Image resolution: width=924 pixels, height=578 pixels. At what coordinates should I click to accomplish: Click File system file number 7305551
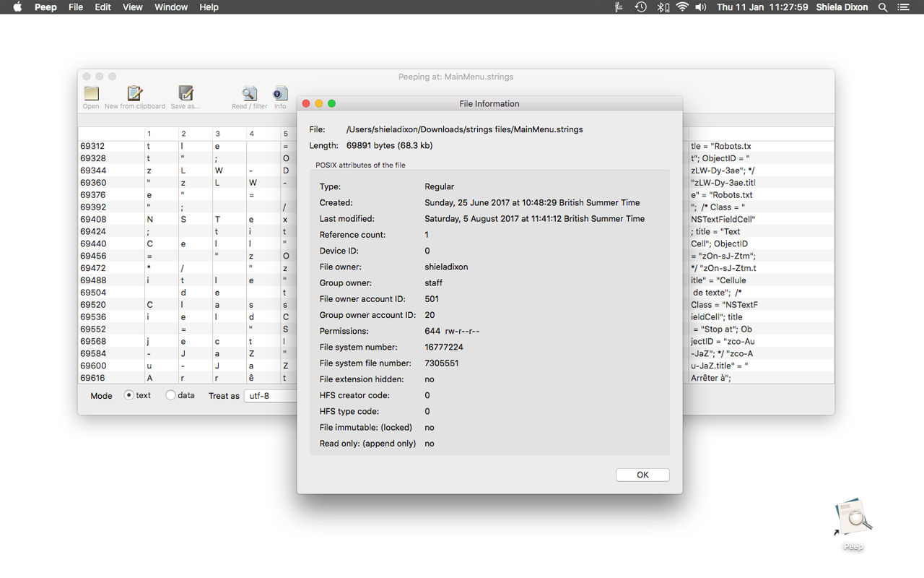(442, 363)
